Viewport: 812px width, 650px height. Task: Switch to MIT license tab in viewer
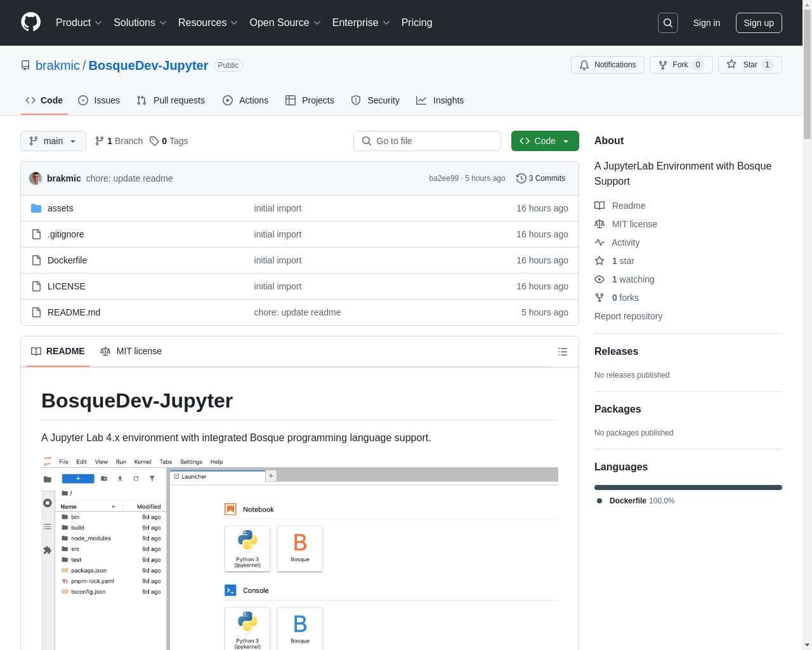tap(131, 352)
